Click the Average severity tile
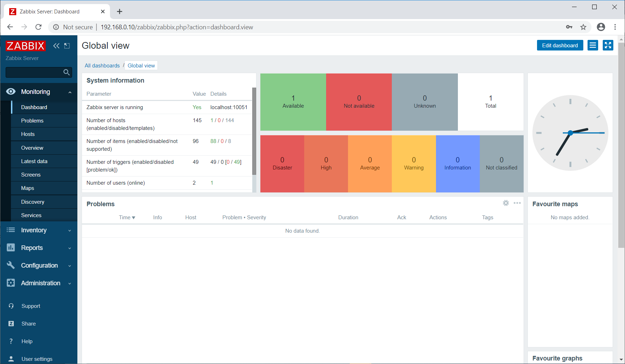The width and height of the screenshot is (625, 364). [370, 164]
